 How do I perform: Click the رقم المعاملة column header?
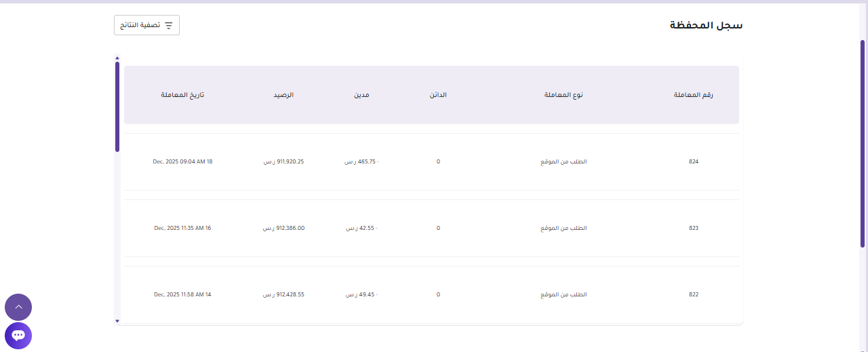[x=693, y=95]
